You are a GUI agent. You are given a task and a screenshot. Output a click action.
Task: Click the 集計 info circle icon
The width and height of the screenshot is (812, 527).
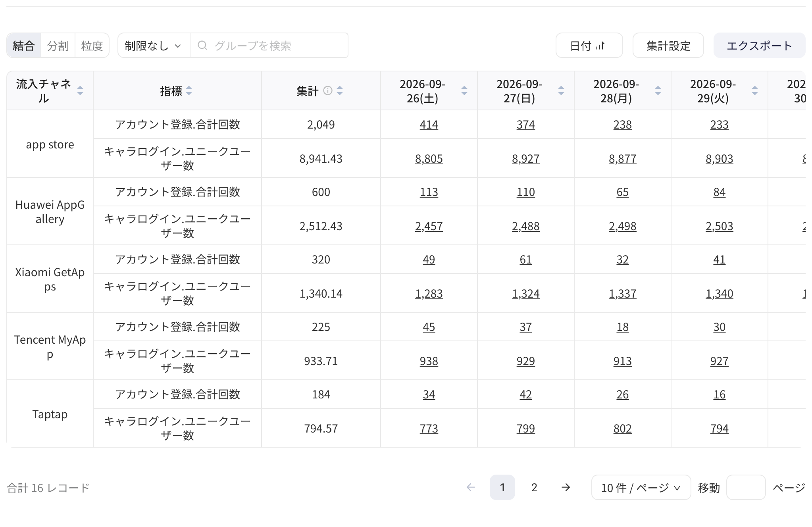(328, 91)
